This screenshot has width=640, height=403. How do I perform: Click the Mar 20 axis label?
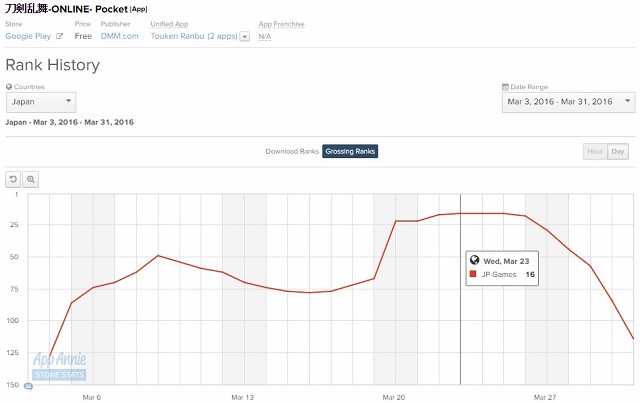[394, 397]
